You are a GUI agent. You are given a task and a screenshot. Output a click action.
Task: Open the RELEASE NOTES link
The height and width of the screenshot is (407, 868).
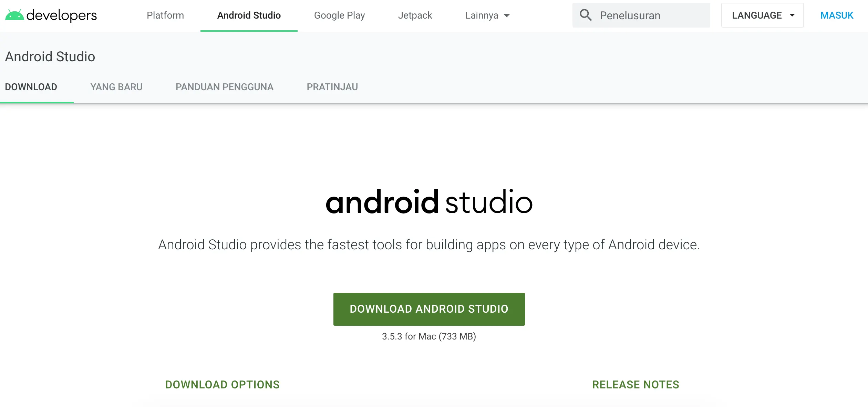pos(635,385)
